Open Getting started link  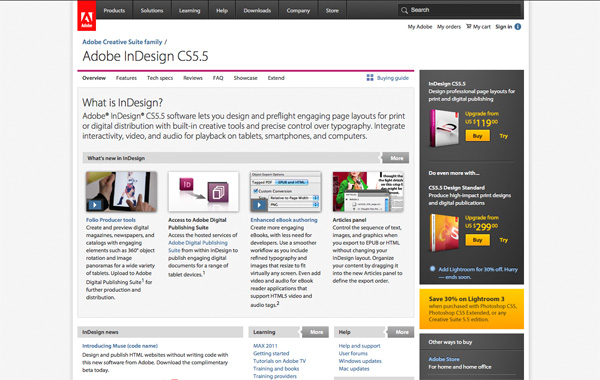[x=271, y=354]
